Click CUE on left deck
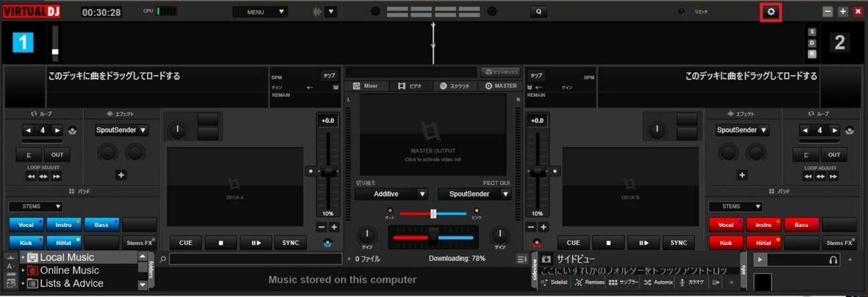Image resolution: width=868 pixels, height=297 pixels. coord(186,243)
